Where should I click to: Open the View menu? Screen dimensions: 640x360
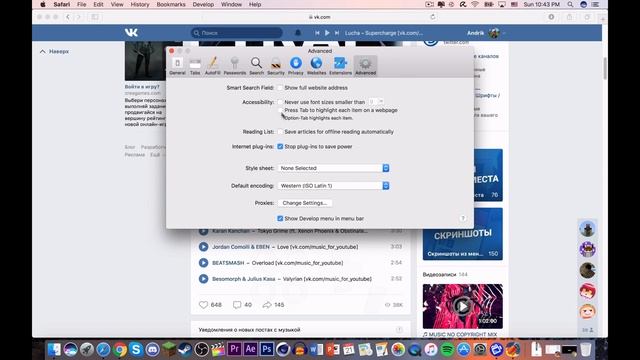point(117,4)
